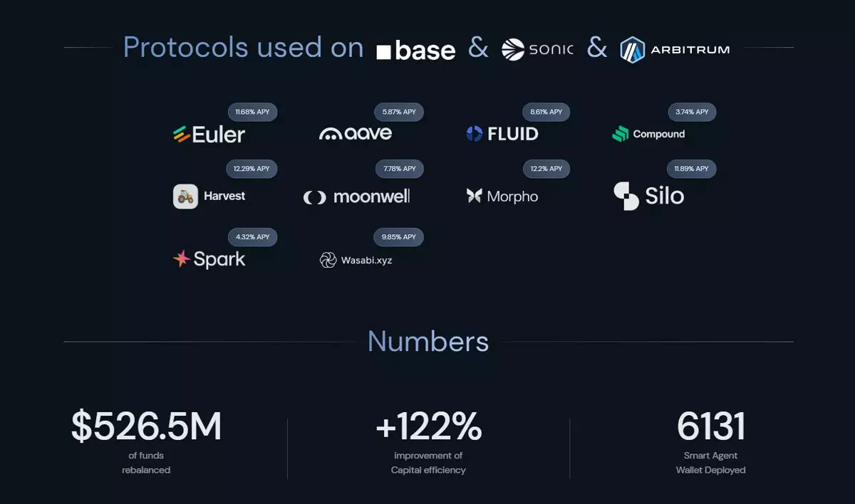Open the Sonic chain logo

(x=537, y=49)
